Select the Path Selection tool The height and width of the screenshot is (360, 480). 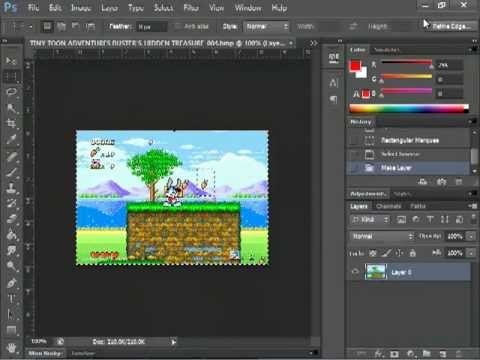pyautogui.click(x=11, y=314)
